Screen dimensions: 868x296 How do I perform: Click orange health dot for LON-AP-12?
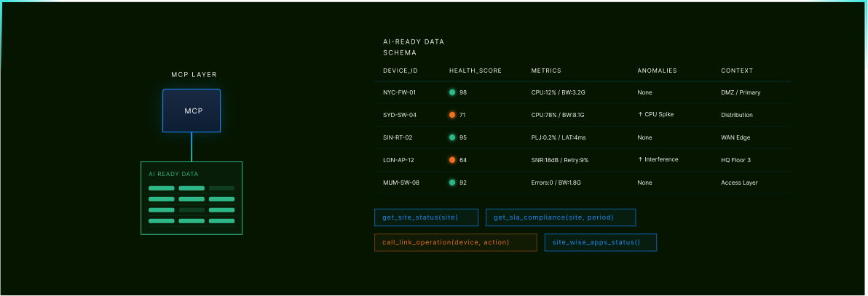(x=452, y=160)
